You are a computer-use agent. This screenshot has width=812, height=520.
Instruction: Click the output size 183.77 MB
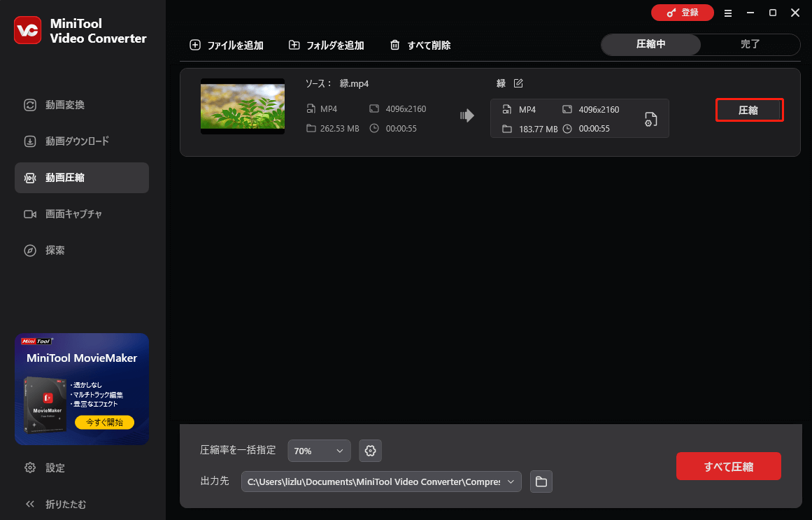click(538, 129)
